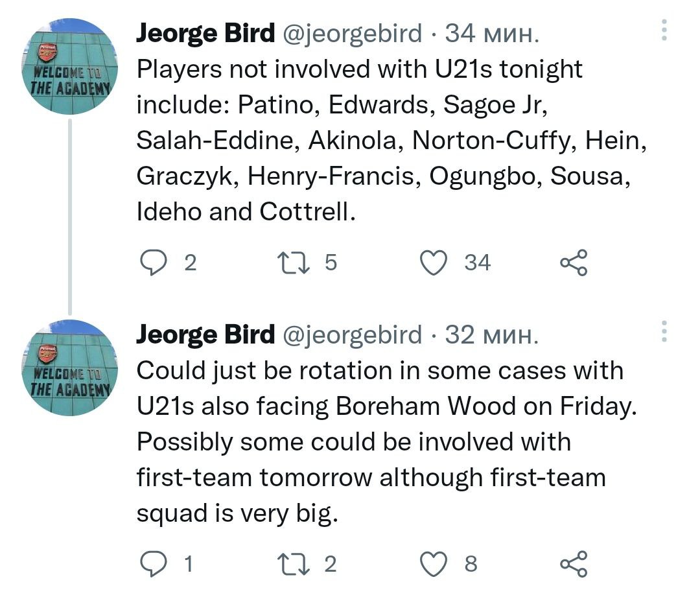Share the second tweet about rotation
Image resolution: width=700 pixels, height=597 pixels.
pos(574,564)
